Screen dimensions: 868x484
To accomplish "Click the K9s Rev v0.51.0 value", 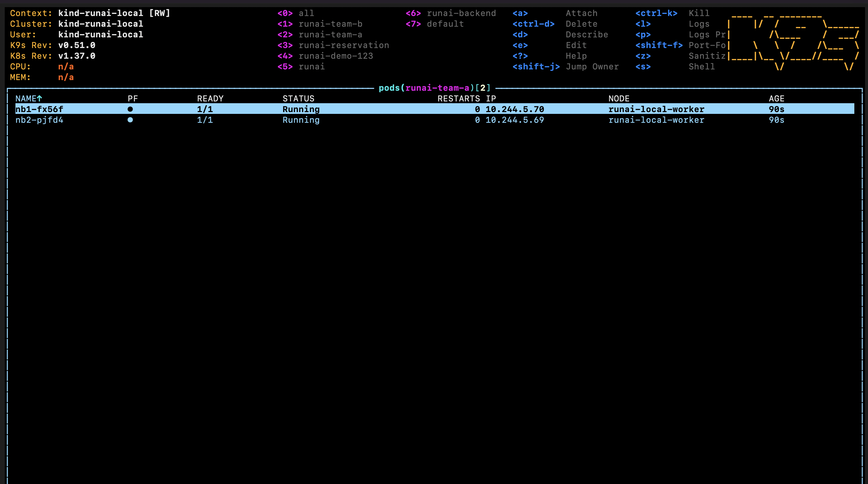I will pyautogui.click(x=77, y=45).
